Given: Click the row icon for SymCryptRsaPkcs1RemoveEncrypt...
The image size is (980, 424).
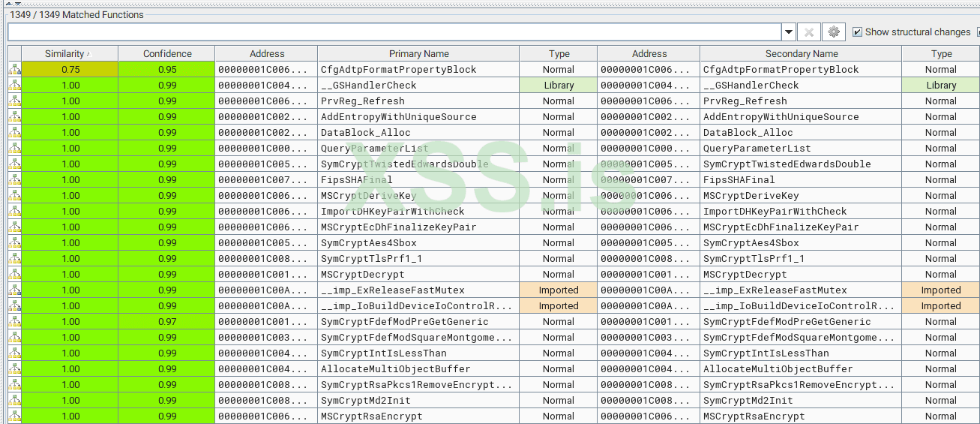Looking at the screenshot, I should 14,385.
